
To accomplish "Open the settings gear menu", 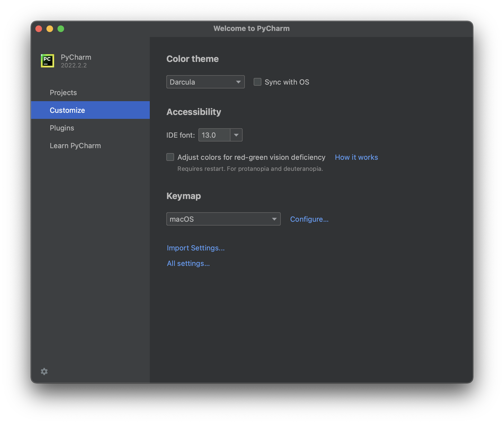I will tap(44, 371).
